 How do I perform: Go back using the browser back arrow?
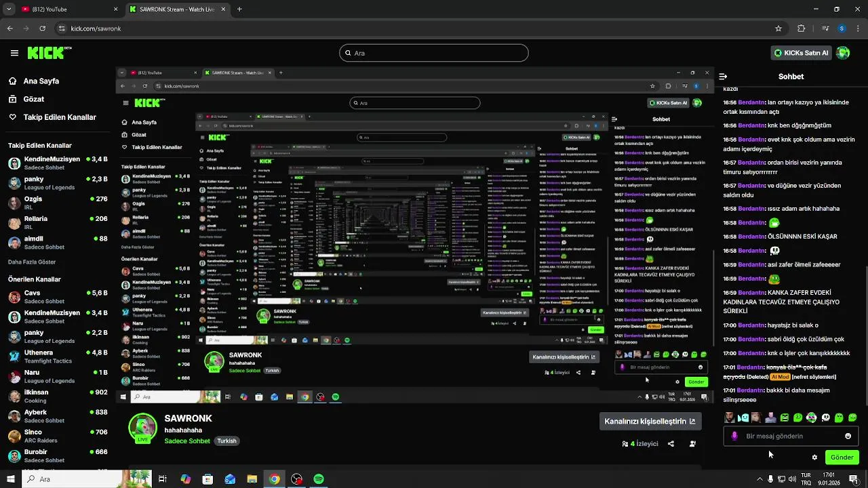(x=10, y=28)
